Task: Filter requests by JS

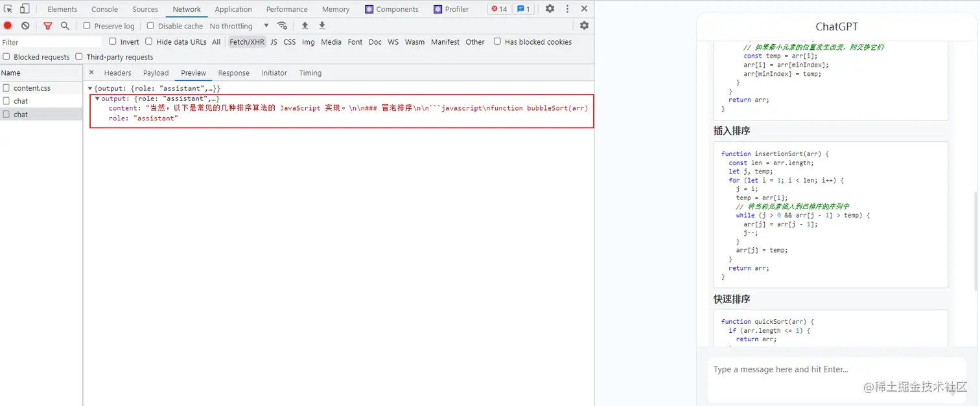Action: [x=274, y=41]
